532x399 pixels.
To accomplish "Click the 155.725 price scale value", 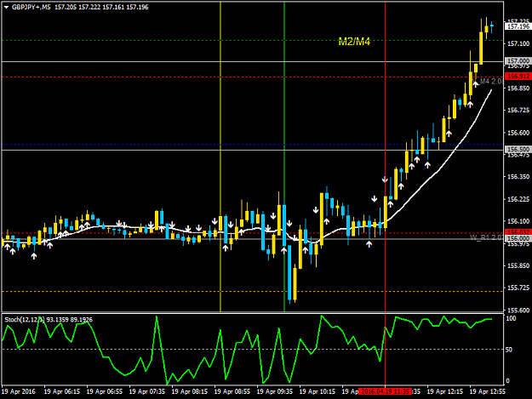I will point(518,288).
